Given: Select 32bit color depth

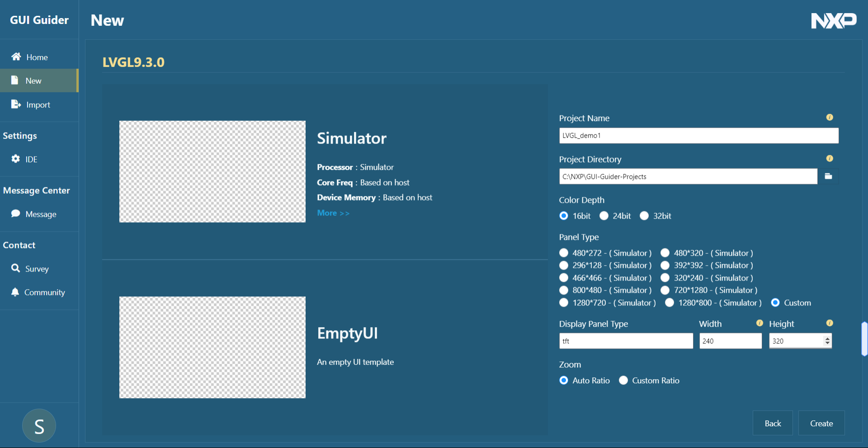Looking at the screenshot, I should pos(644,216).
